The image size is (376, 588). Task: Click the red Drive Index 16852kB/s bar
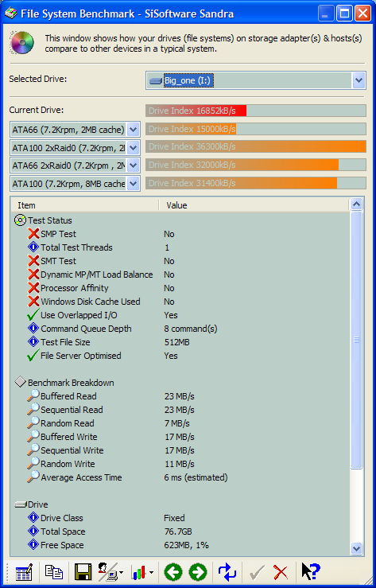click(x=256, y=111)
